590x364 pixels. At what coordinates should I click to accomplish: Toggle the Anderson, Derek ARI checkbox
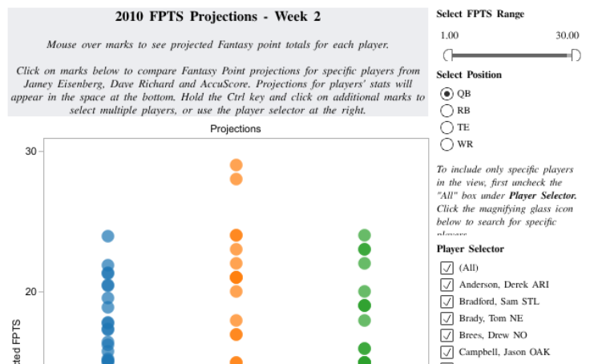click(447, 285)
